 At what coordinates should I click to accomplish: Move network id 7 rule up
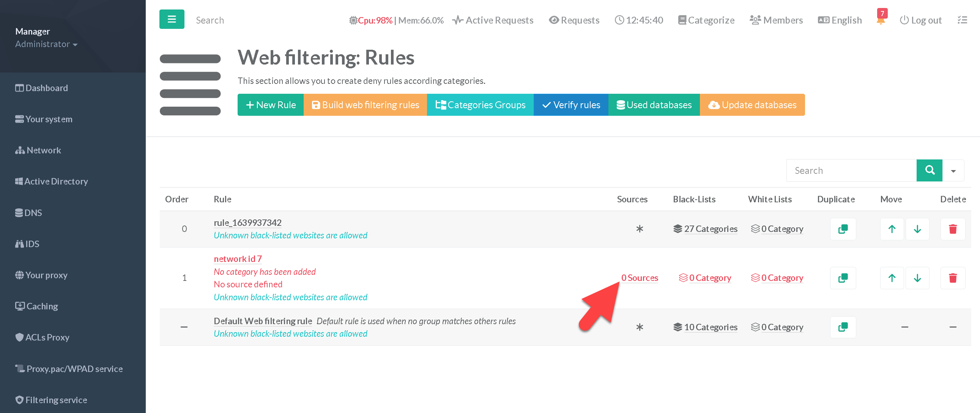pyautogui.click(x=891, y=278)
